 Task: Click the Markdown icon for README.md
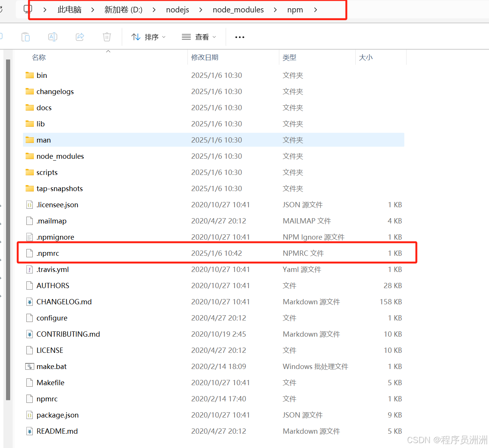click(x=29, y=431)
